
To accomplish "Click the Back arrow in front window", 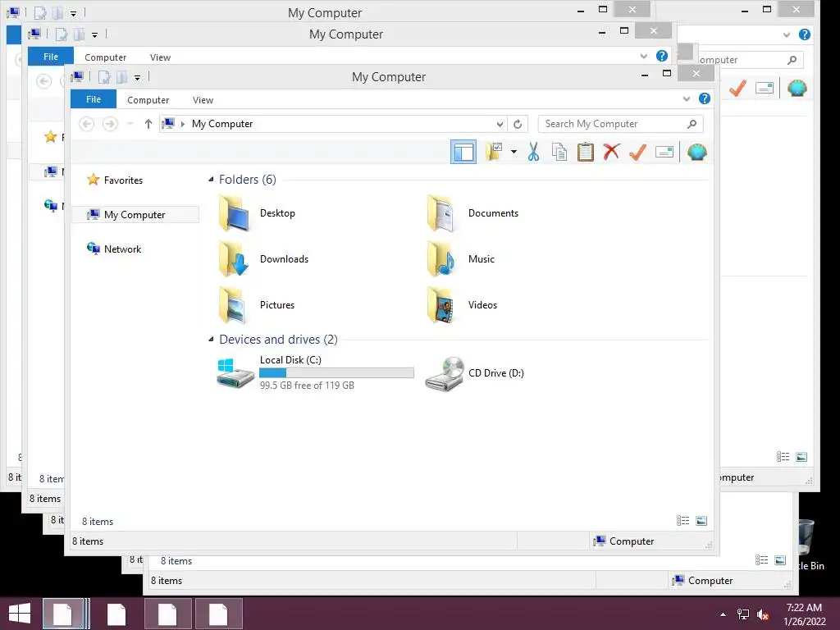I will (86, 124).
